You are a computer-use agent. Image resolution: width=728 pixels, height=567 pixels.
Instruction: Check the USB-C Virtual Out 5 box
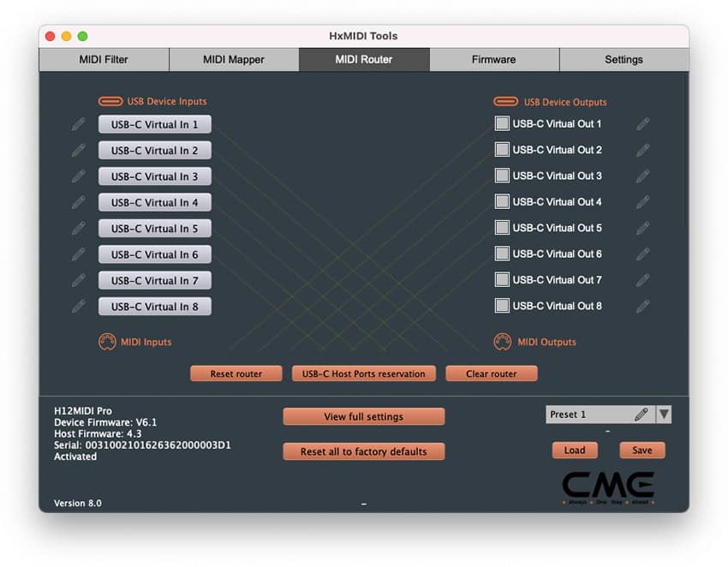point(501,228)
